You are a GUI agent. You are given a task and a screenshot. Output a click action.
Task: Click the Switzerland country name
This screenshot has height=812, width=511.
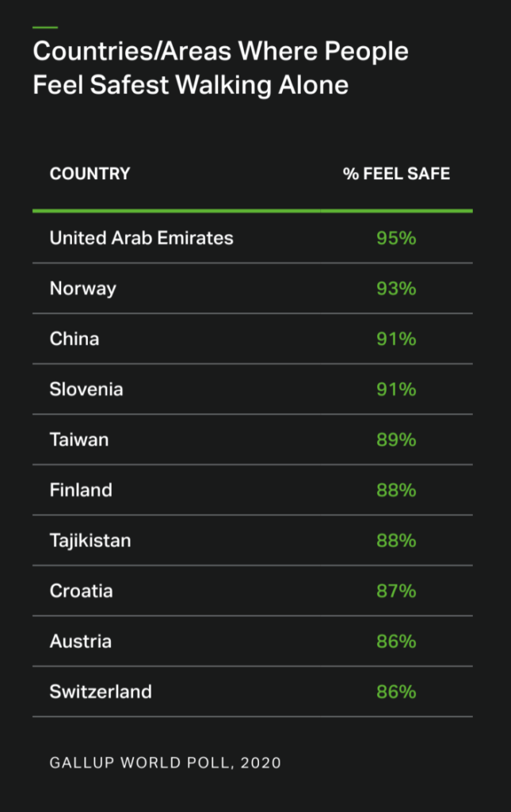click(101, 691)
